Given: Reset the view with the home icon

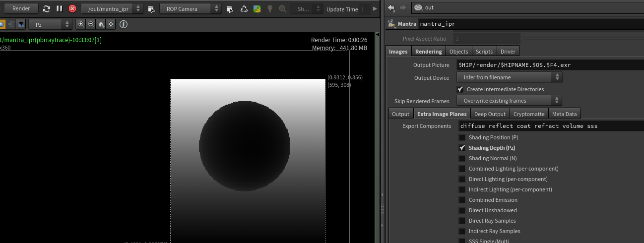Looking at the screenshot, I should pyautogui.click(x=101, y=24).
